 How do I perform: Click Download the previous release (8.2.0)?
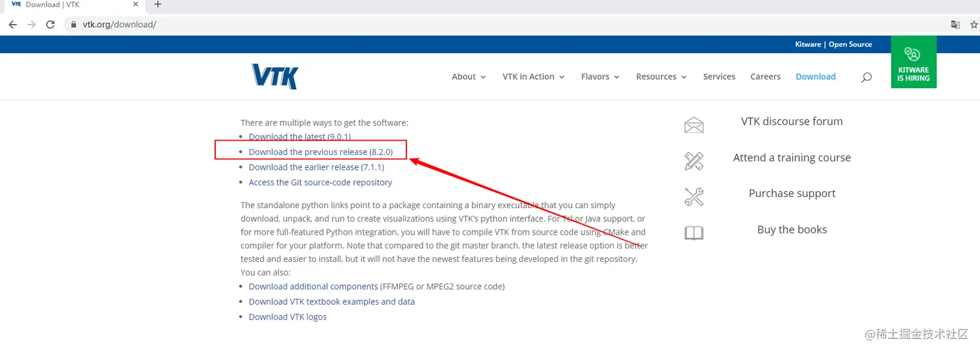pyautogui.click(x=321, y=152)
